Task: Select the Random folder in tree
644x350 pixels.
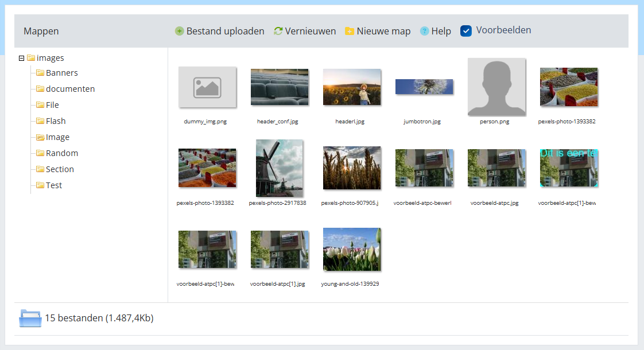Action: coord(61,153)
